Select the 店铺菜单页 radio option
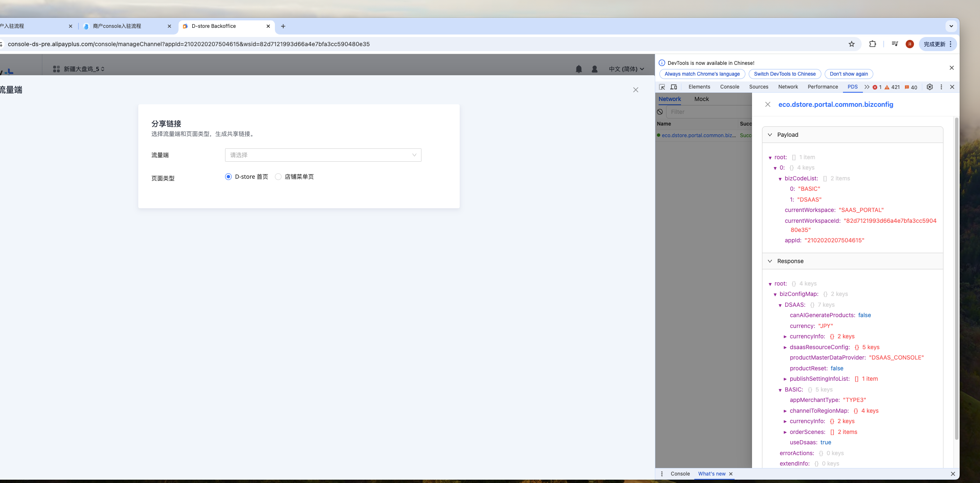This screenshot has height=483, width=980. pos(278,177)
